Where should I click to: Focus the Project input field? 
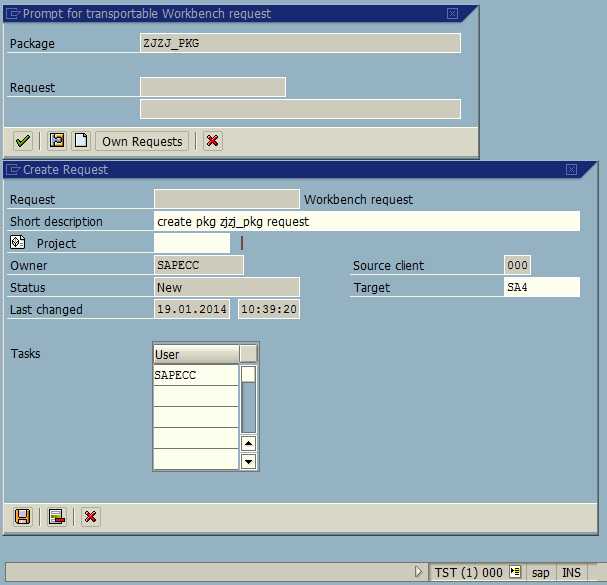(192, 244)
